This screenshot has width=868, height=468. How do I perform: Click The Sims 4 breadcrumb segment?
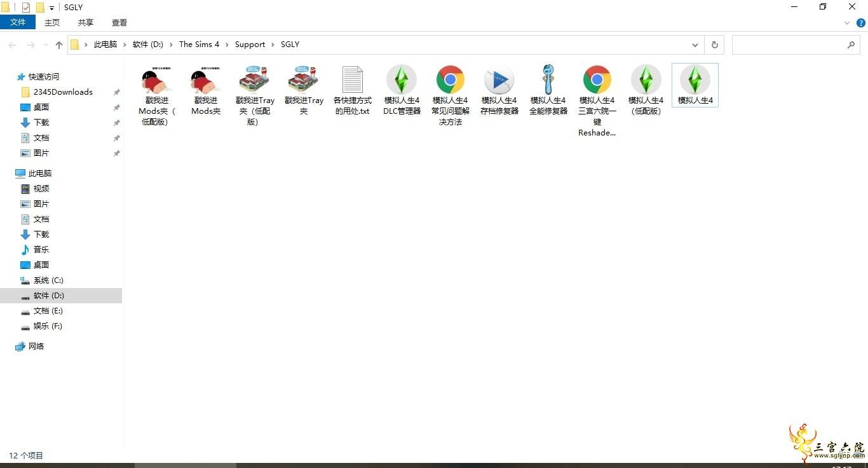pyautogui.click(x=199, y=45)
